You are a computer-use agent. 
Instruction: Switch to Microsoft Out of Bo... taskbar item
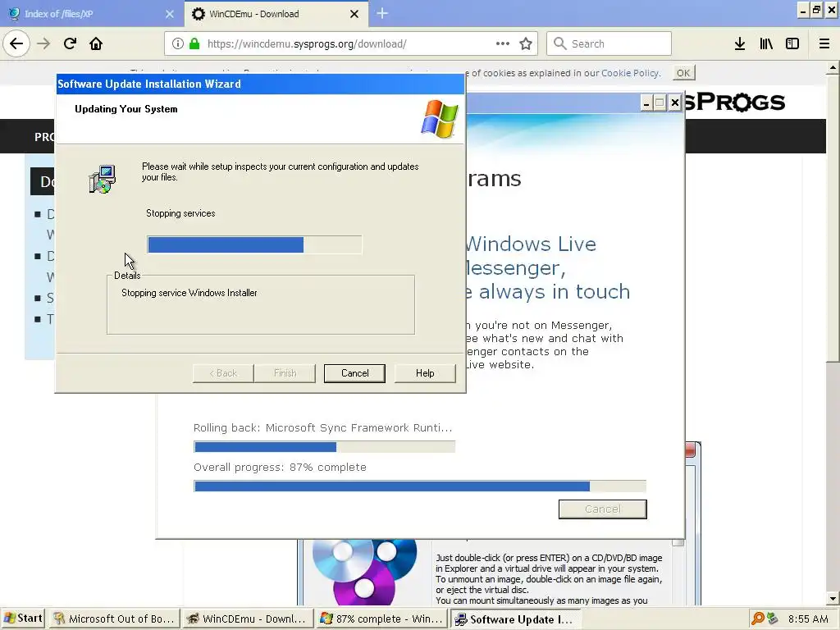click(x=114, y=619)
